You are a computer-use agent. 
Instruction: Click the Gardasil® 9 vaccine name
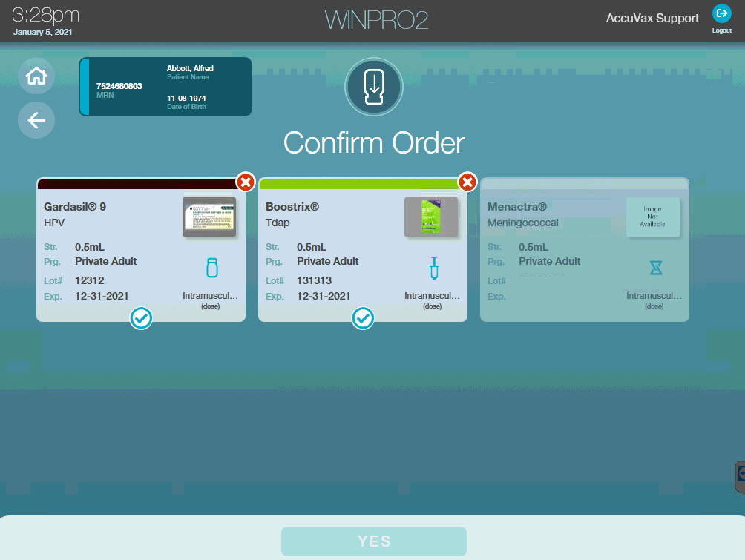(x=75, y=207)
